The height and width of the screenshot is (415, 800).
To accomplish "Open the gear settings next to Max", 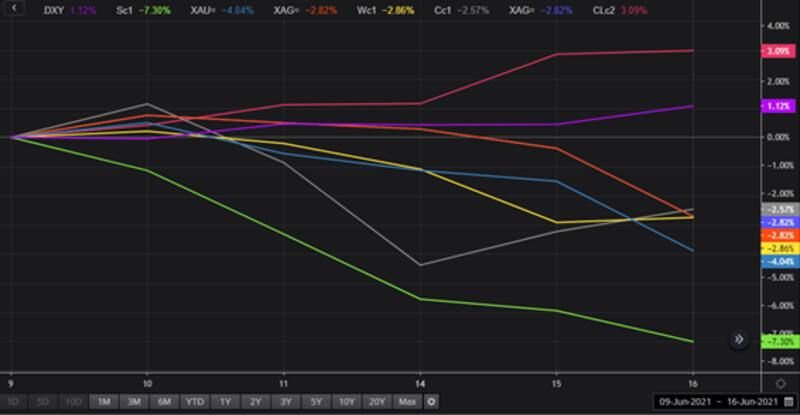I will [x=431, y=401].
